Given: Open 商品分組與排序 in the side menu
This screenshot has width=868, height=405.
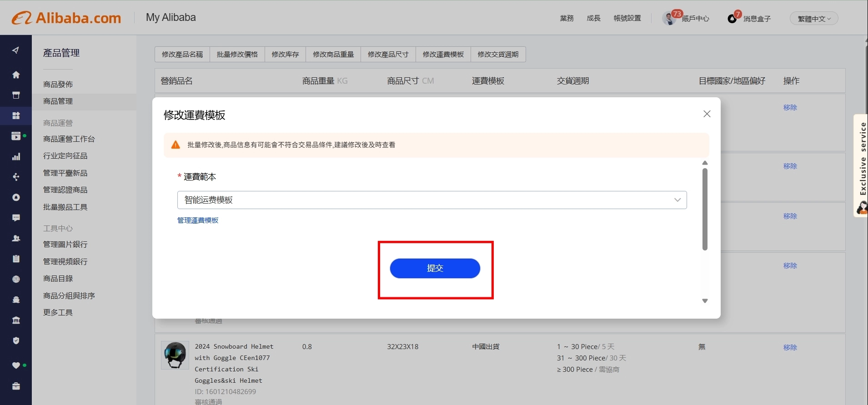Looking at the screenshot, I should (69, 295).
